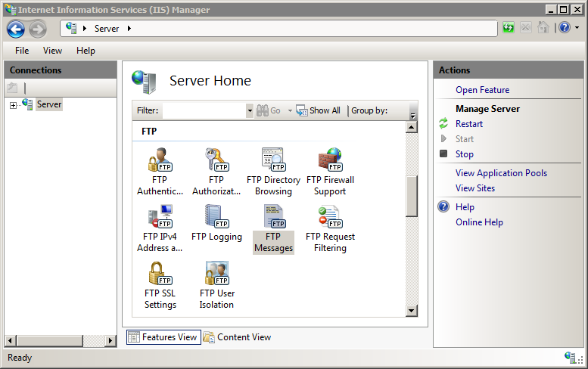
Task: Click the features list scroll down arrow
Action: pyautogui.click(x=412, y=311)
